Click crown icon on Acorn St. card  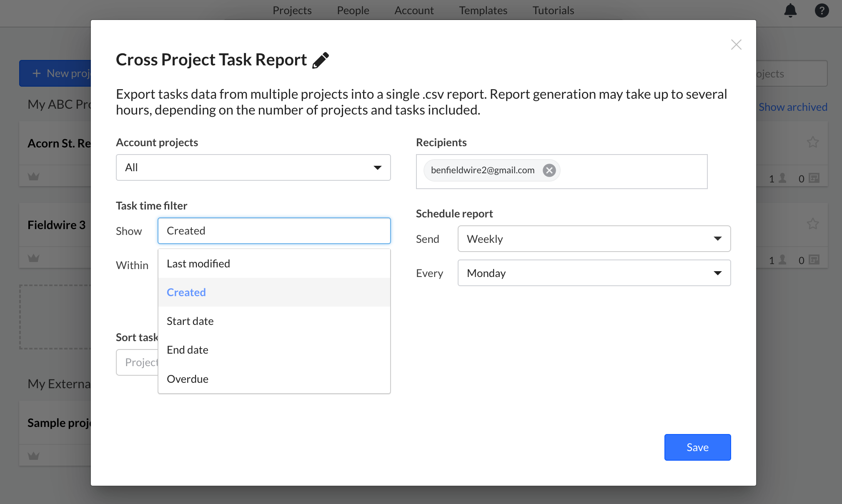[x=33, y=177]
